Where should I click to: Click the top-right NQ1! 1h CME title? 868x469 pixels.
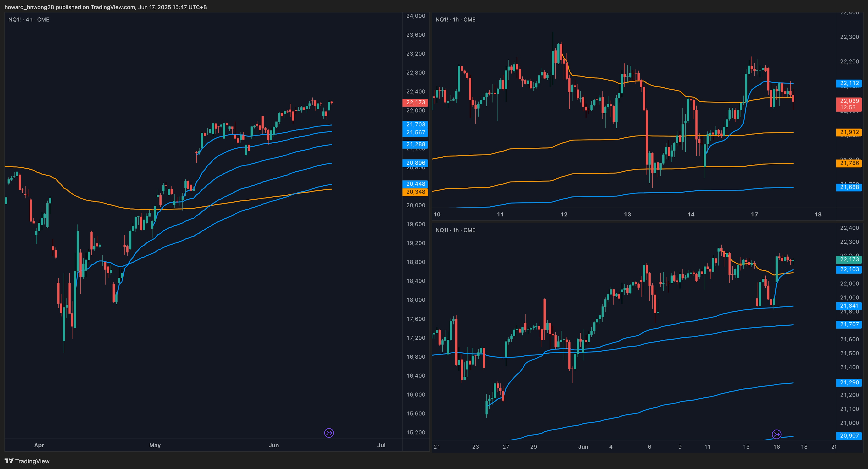pyautogui.click(x=455, y=19)
